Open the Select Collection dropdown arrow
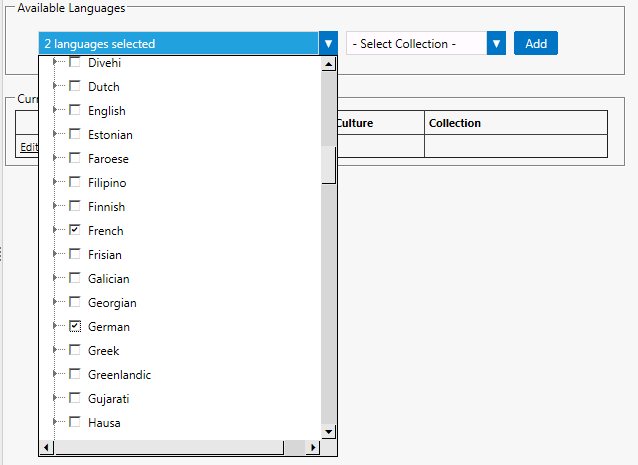The height and width of the screenshot is (465, 638). [x=496, y=44]
